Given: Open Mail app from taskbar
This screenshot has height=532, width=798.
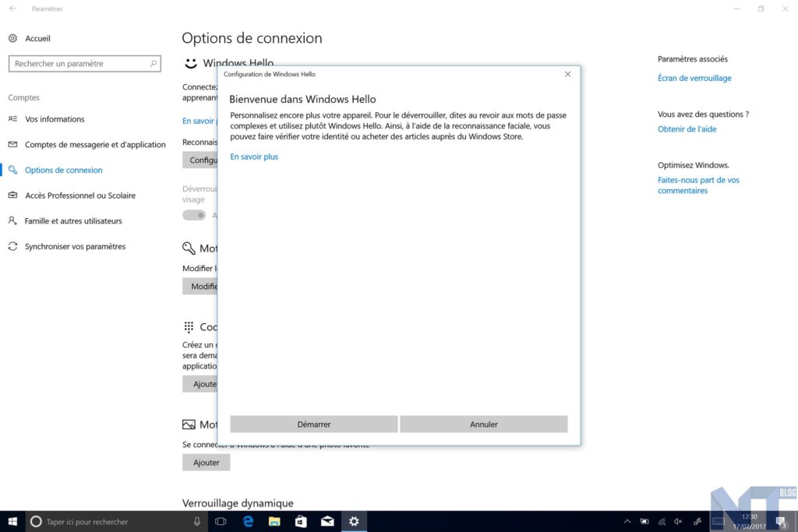Looking at the screenshot, I should (x=327, y=521).
